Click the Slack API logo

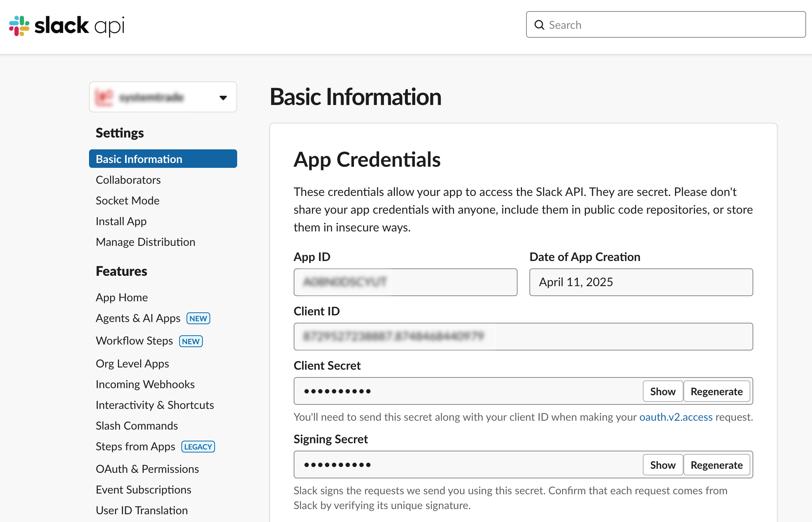pos(66,26)
